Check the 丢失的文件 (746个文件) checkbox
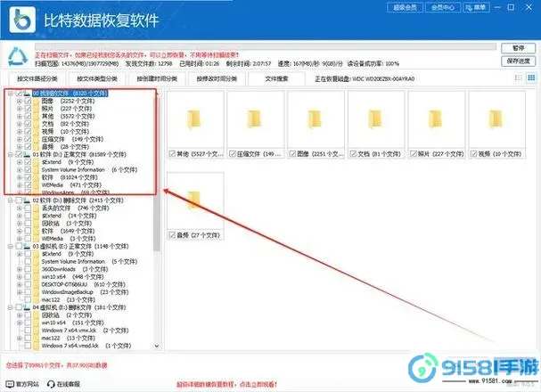The height and width of the screenshot is (392, 541). [x=28, y=208]
